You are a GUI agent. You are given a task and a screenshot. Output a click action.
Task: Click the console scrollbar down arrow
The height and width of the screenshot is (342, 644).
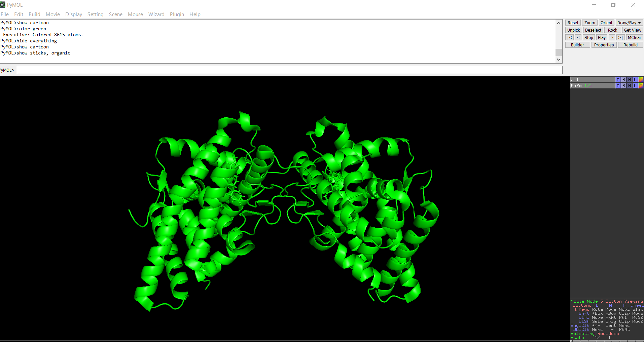click(x=559, y=60)
